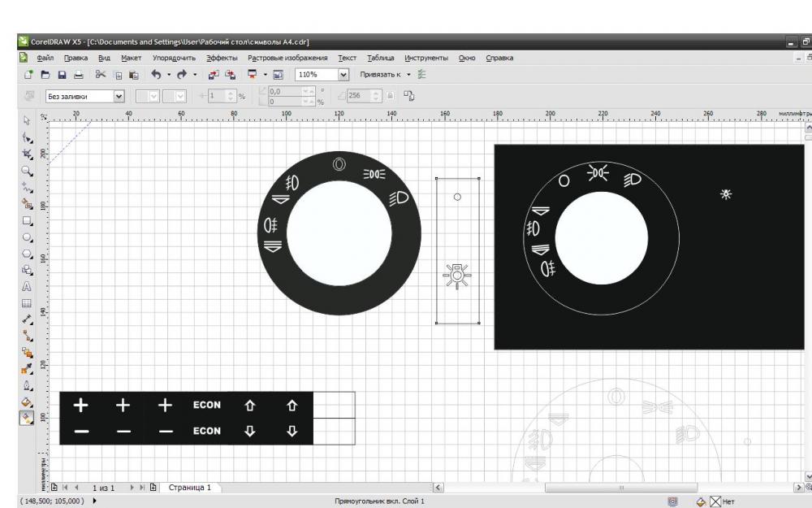The height and width of the screenshot is (508, 812).
Task: Select the Interactive Fill tool
Action: 27,418
